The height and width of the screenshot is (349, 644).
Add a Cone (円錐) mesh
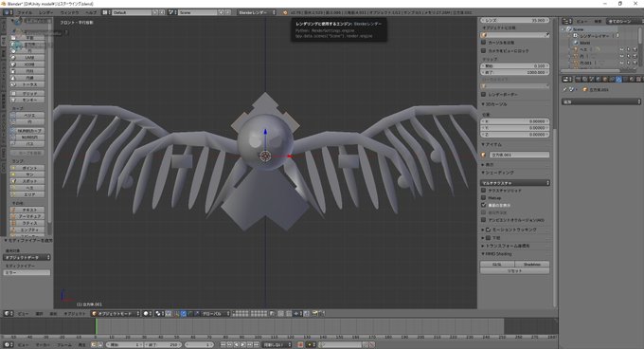tap(27, 78)
